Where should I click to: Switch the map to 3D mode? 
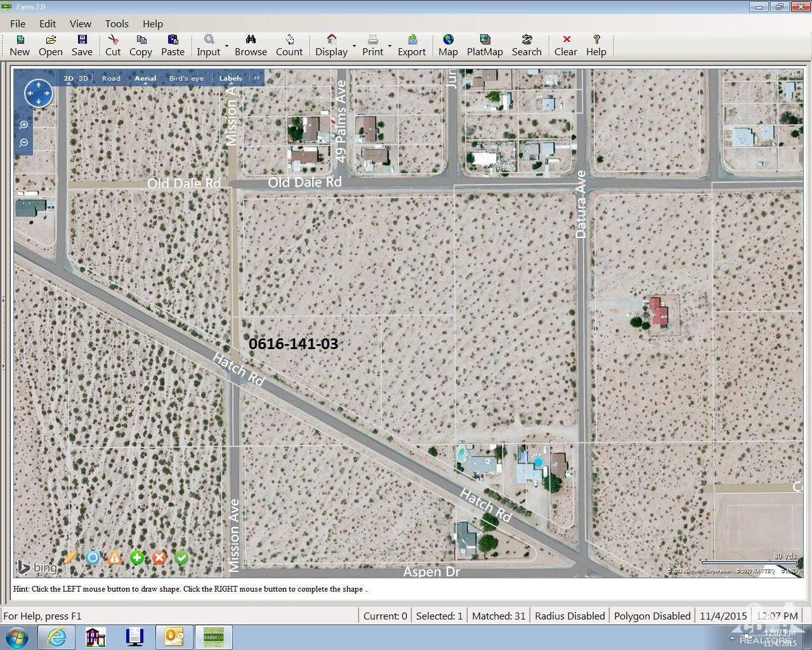coord(83,78)
